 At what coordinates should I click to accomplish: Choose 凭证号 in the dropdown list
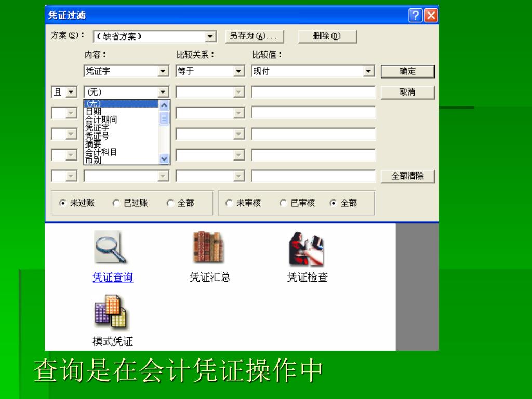pyautogui.click(x=121, y=136)
